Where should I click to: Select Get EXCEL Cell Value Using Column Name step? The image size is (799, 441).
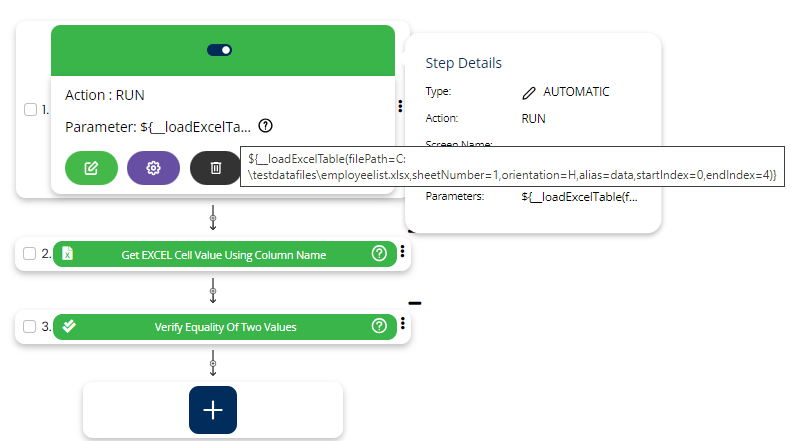223,255
